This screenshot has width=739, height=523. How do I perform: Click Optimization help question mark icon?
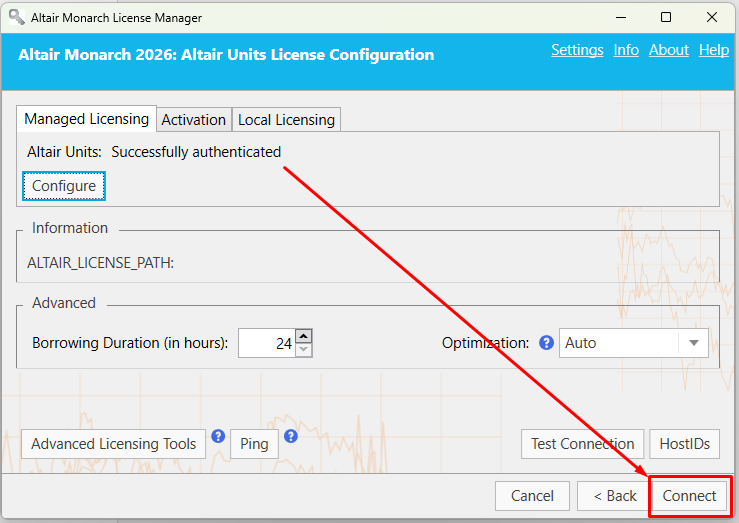coord(546,343)
